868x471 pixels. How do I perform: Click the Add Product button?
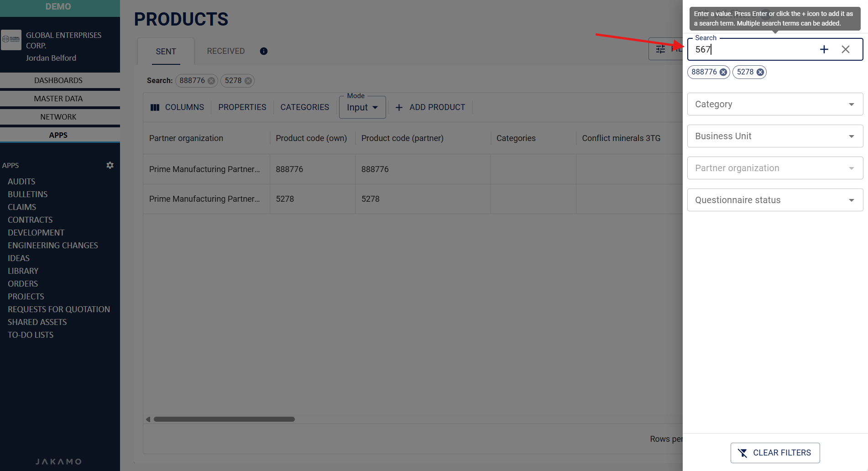pos(430,107)
